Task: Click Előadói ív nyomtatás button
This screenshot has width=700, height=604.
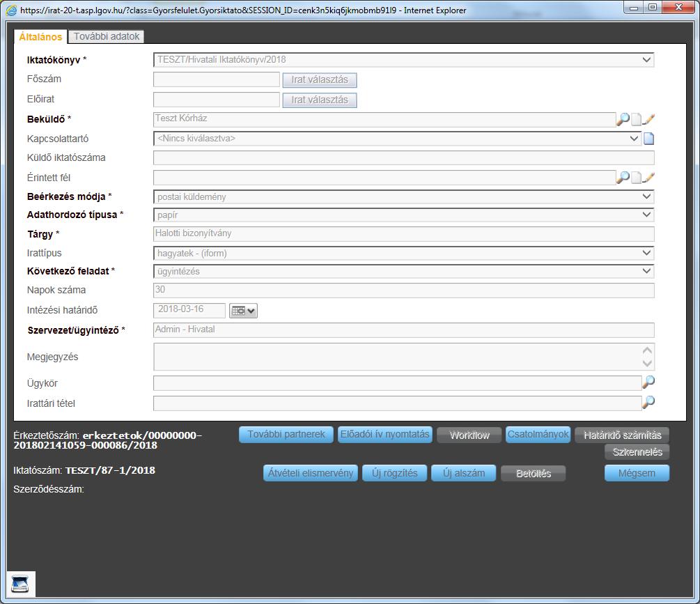Action: point(384,434)
